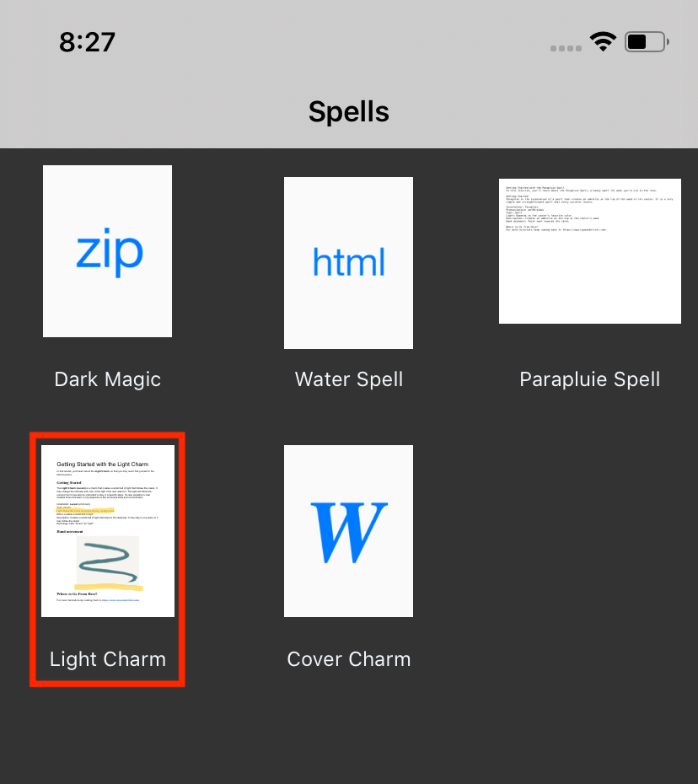The width and height of the screenshot is (698, 784).
Task: Tap the blue zip icon on Dark Magic
Action: click(x=107, y=250)
